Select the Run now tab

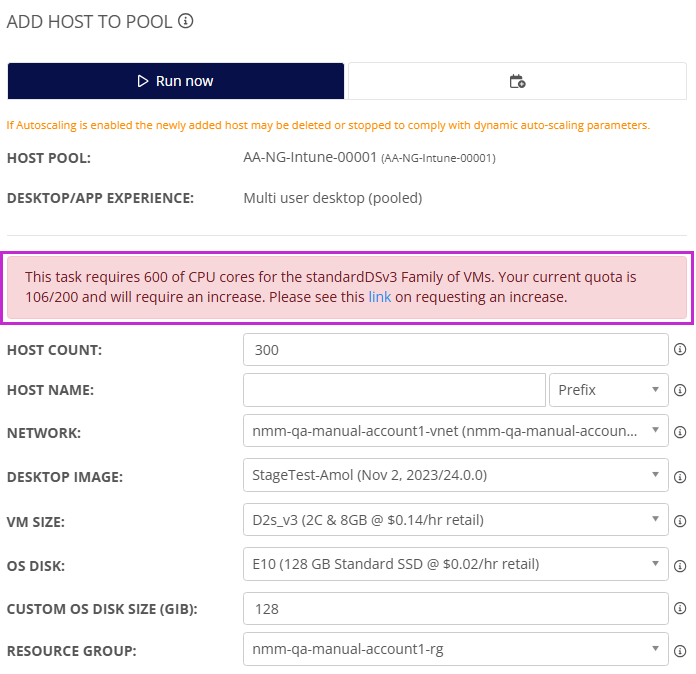pos(176,81)
